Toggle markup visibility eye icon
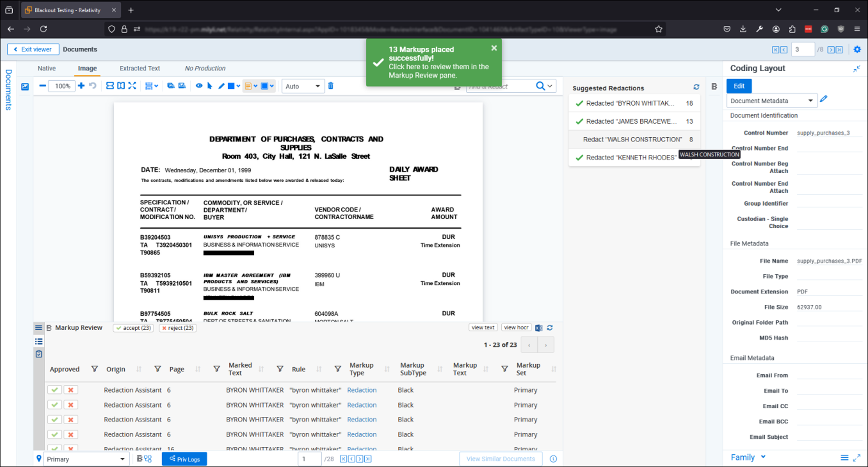Viewport: 868px width, 467px height. click(199, 86)
